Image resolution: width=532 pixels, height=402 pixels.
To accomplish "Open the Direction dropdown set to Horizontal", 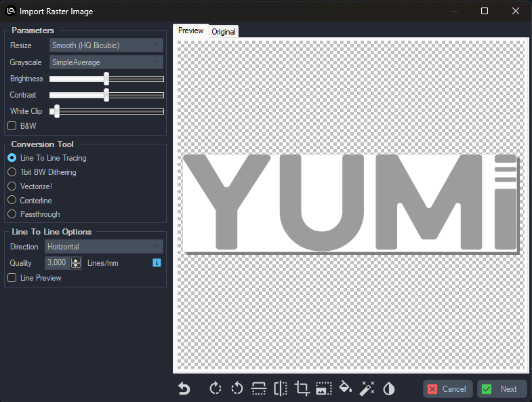I will coord(104,247).
